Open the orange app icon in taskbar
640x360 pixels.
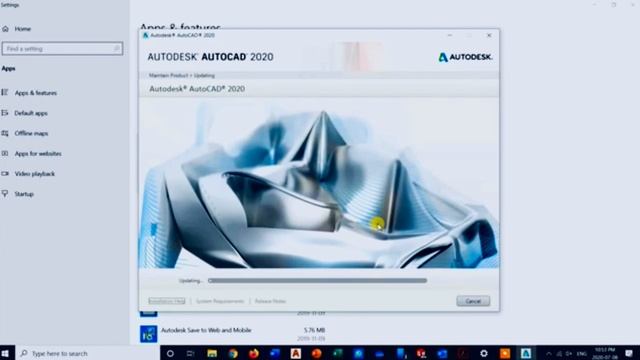click(x=505, y=353)
